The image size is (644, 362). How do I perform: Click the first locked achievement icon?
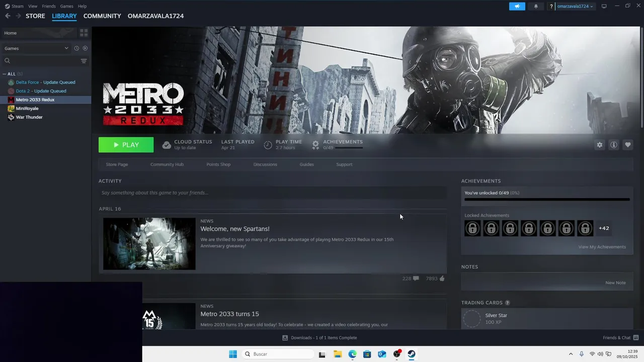click(472, 228)
